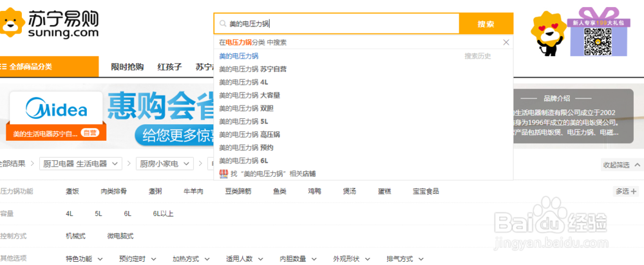
Task: Select suggestion 美的电压力锅 高压锅
Action: point(249,134)
